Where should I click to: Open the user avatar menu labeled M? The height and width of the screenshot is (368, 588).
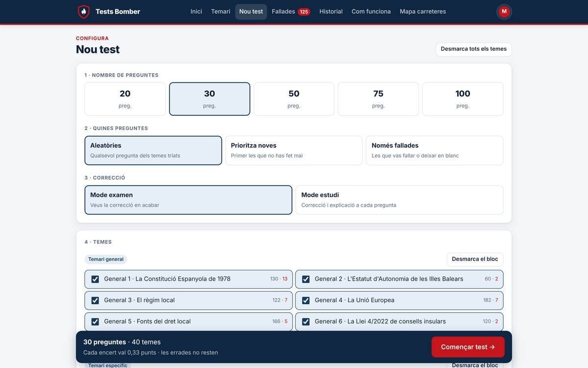504,11
